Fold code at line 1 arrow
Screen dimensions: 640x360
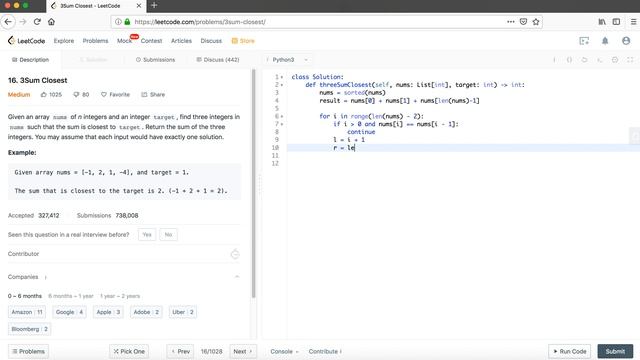tap(282, 77)
